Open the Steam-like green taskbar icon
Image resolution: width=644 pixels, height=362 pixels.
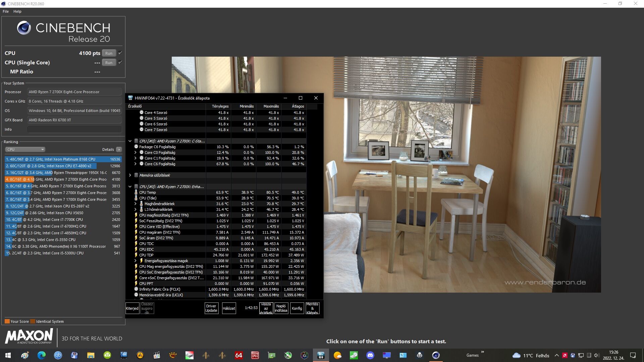354,355
